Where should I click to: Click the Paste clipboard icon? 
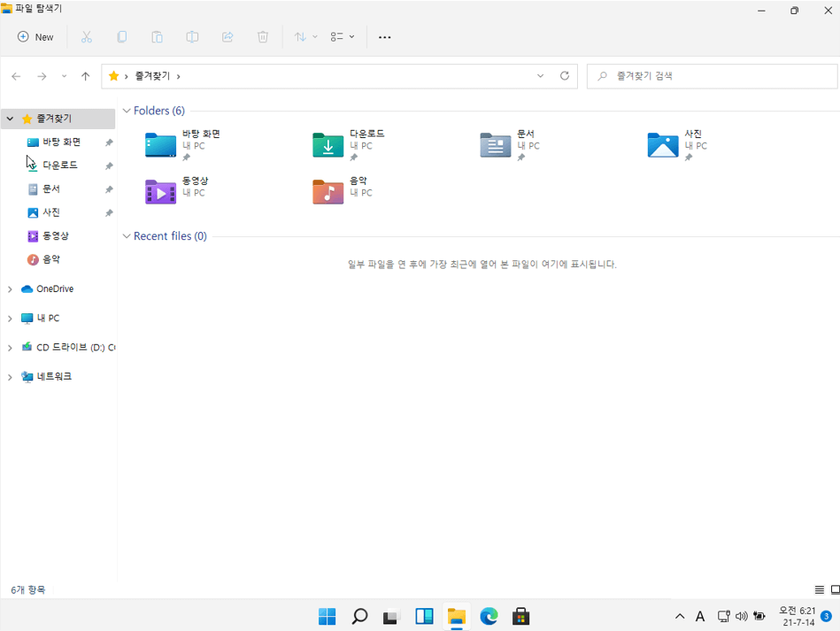point(157,37)
